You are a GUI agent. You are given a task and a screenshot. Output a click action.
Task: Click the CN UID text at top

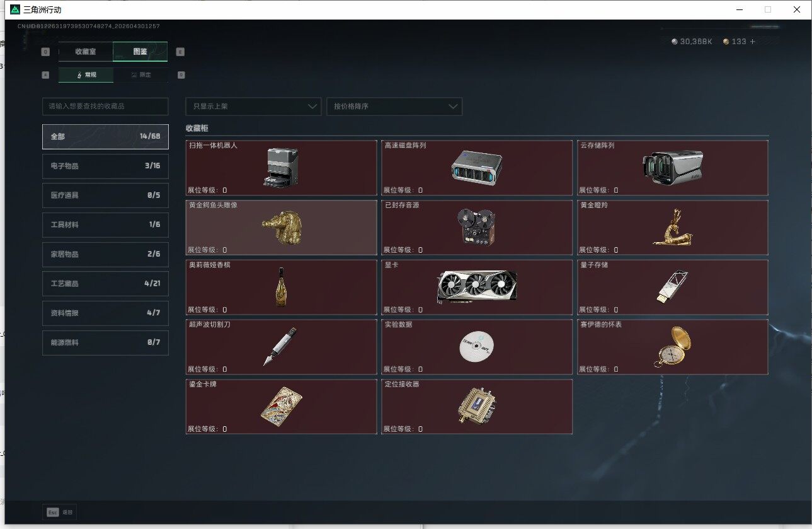pyautogui.click(x=89, y=26)
